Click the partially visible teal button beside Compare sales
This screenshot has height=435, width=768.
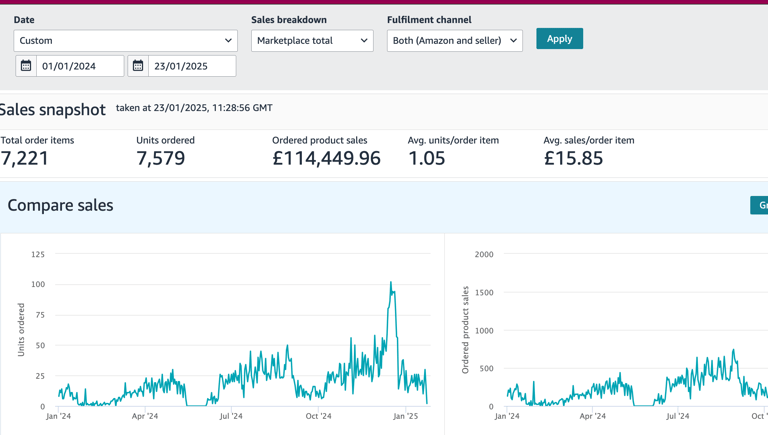(760, 205)
